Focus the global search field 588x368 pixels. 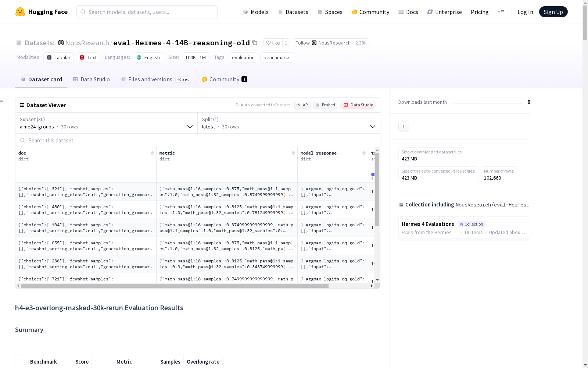click(147, 12)
